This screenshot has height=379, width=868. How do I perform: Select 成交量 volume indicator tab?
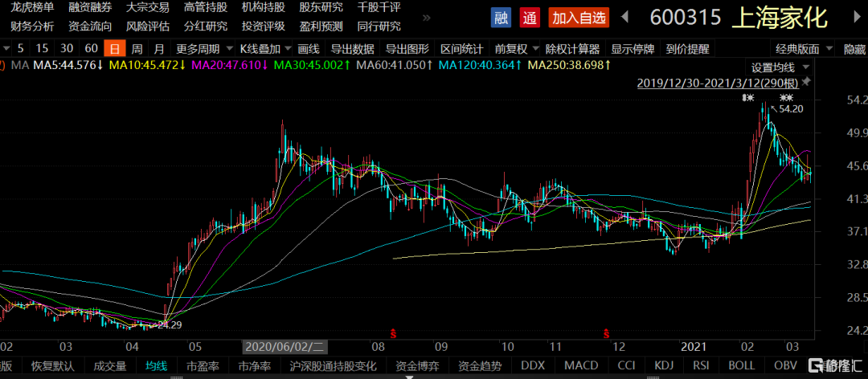(x=110, y=365)
